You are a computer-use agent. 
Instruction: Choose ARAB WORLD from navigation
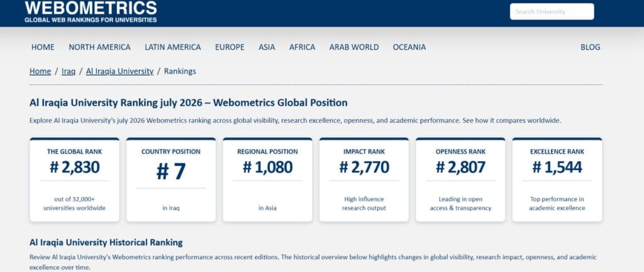[x=354, y=47]
